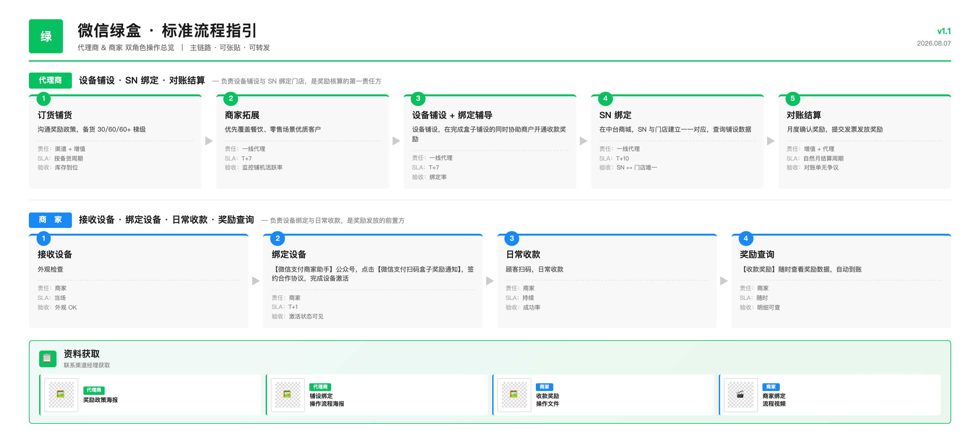
Task: Click the heading 设备铺设 · SN 绑定 · 对账结算
Action: point(142,80)
